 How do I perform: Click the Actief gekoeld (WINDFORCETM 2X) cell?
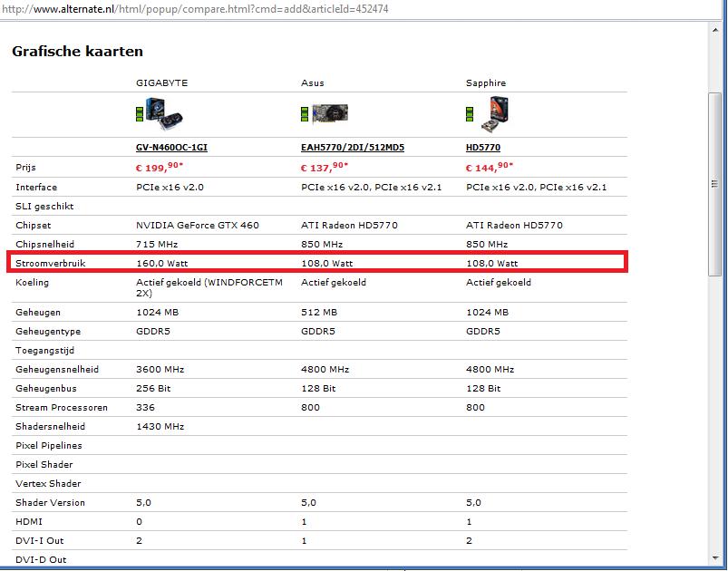[x=209, y=287]
